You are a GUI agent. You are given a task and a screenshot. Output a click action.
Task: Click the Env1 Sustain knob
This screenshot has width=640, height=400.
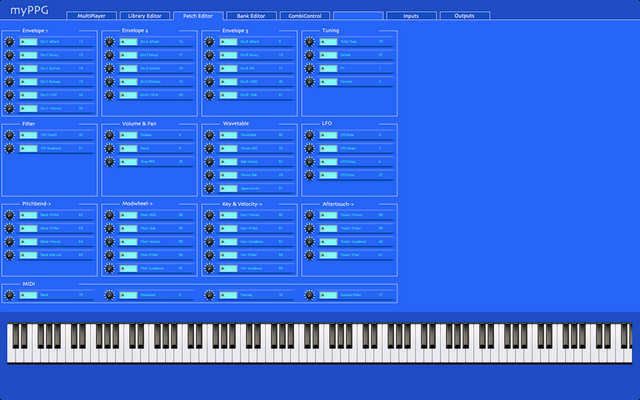point(9,68)
